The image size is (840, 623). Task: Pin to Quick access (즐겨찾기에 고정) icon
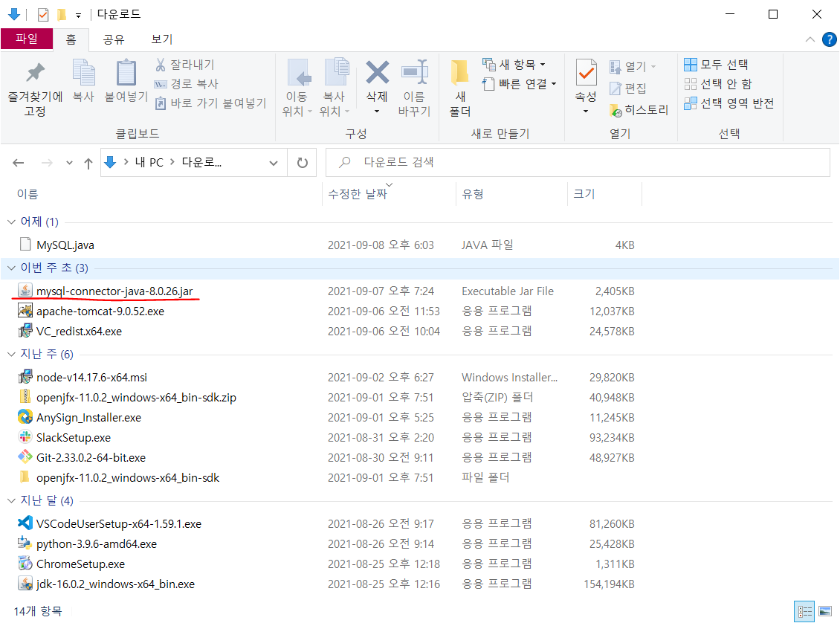click(36, 73)
